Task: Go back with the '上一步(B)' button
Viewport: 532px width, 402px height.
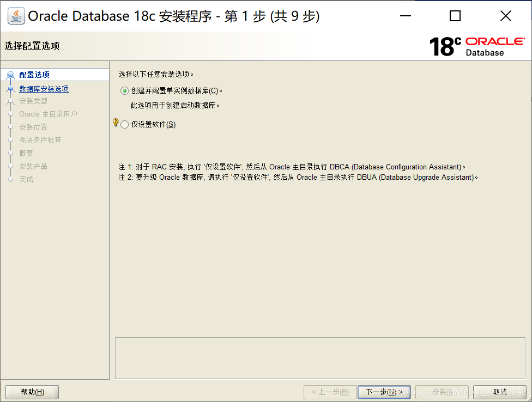Action: click(330, 392)
